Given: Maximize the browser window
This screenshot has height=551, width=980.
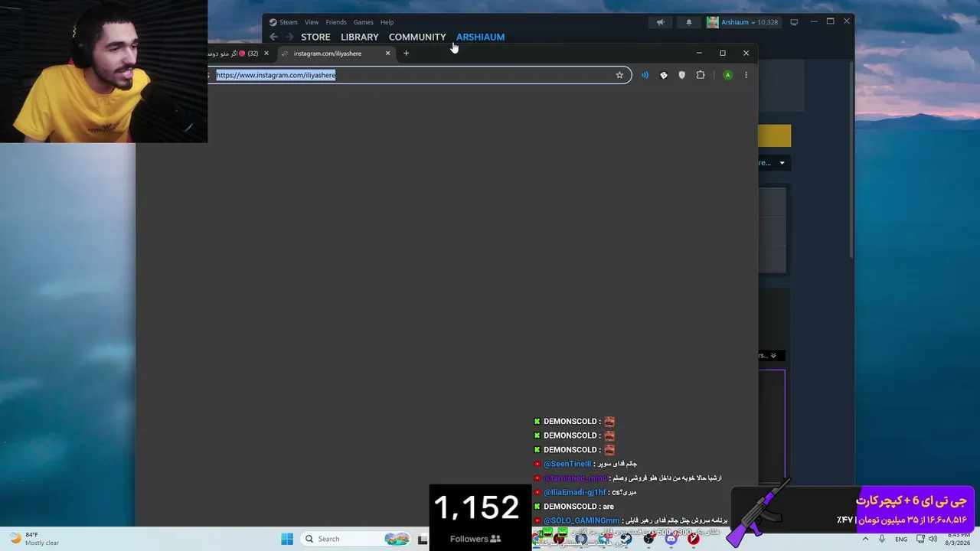Looking at the screenshot, I should click(x=722, y=54).
